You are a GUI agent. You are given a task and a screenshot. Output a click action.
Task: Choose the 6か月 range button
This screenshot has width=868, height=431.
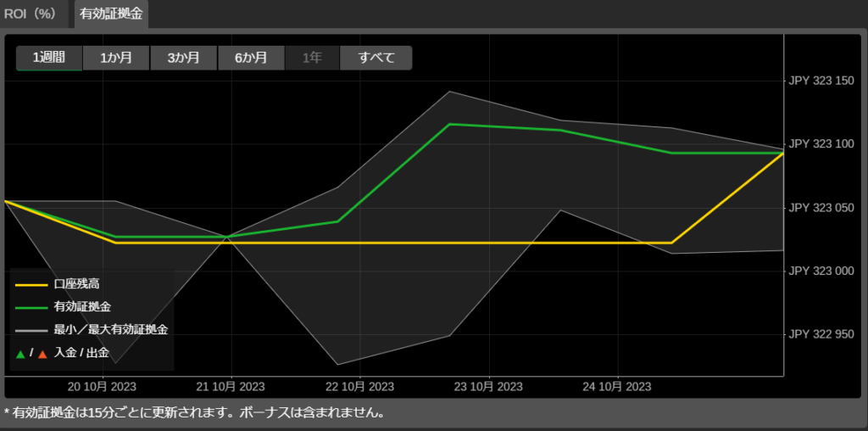click(251, 58)
